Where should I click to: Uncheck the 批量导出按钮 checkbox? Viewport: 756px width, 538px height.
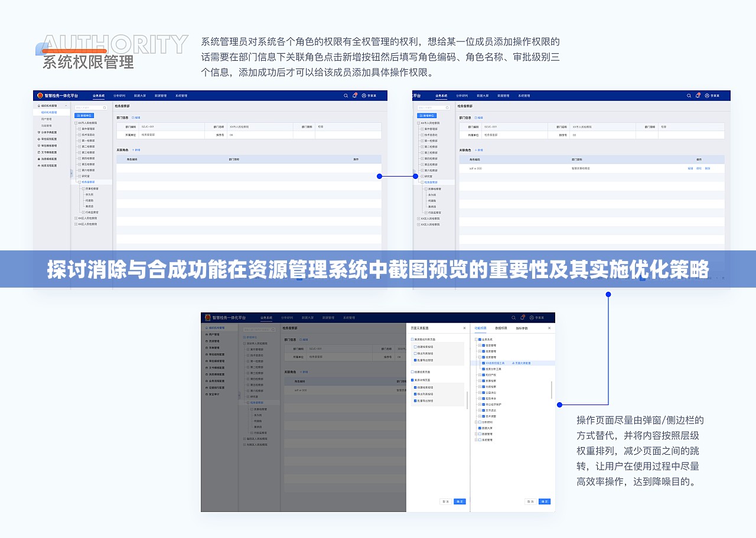(x=415, y=360)
